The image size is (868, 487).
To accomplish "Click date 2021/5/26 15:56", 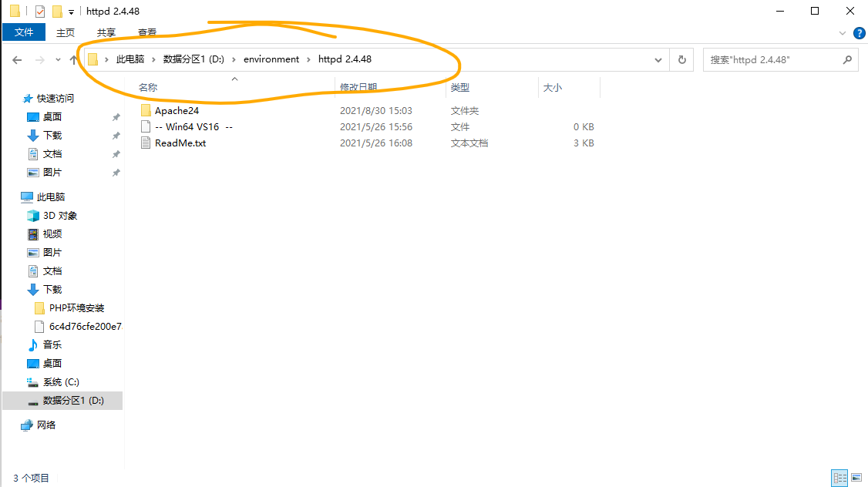I will (x=376, y=126).
